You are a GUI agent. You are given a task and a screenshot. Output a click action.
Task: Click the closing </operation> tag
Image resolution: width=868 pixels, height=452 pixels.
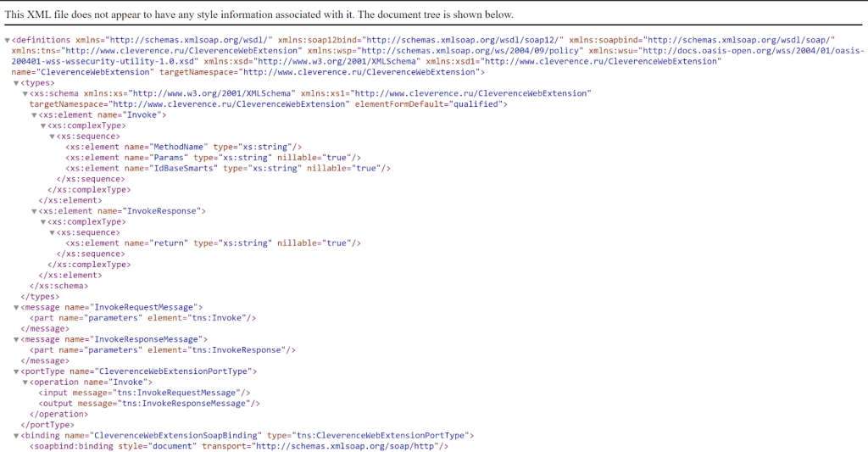[58, 415]
